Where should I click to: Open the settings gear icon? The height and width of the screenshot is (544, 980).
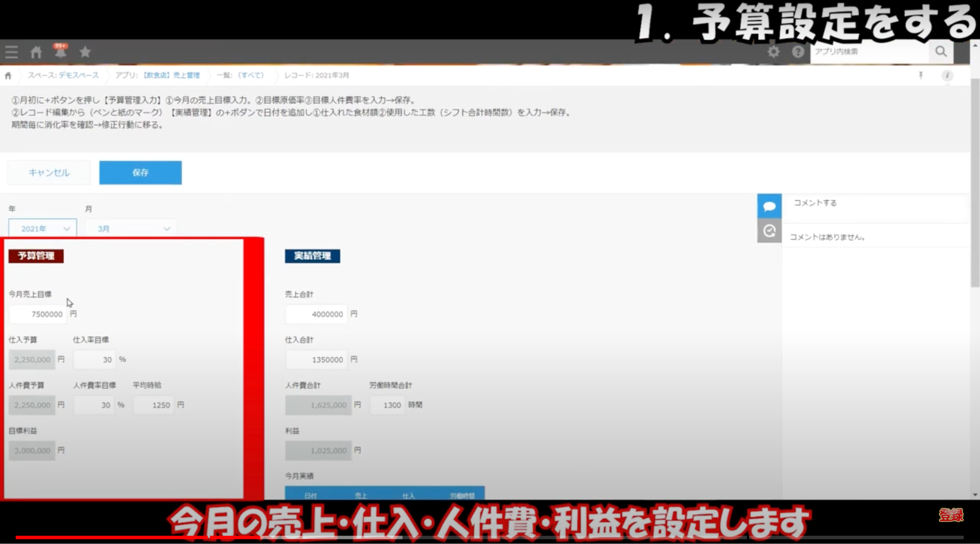[773, 52]
